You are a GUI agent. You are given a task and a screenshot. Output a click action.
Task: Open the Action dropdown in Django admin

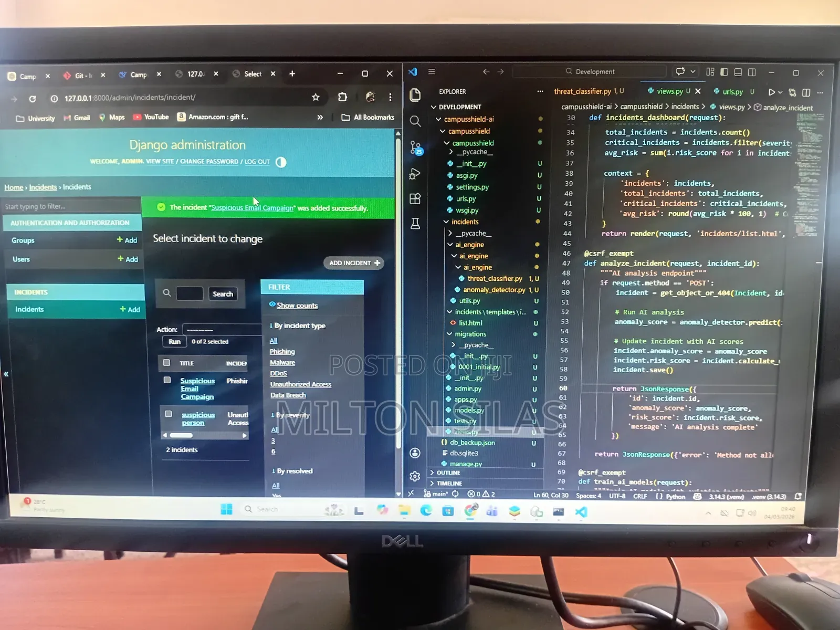pyautogui.click(x=222, y=330)
